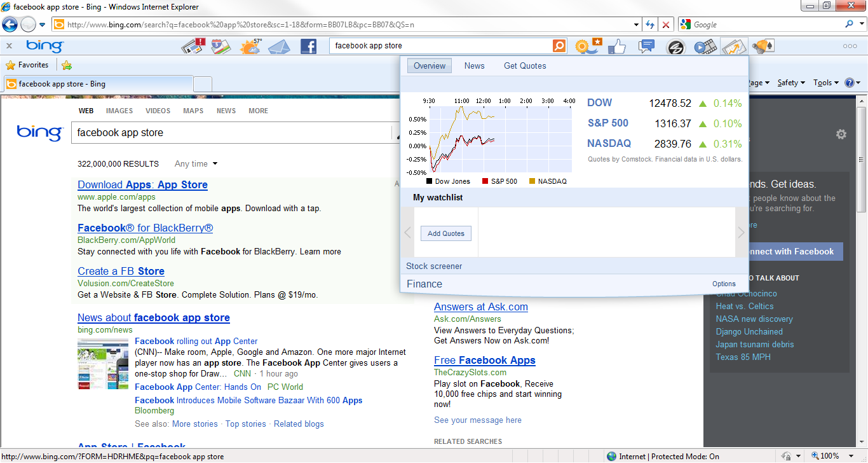Open the Help question-mark menu

tap(852, 83)
